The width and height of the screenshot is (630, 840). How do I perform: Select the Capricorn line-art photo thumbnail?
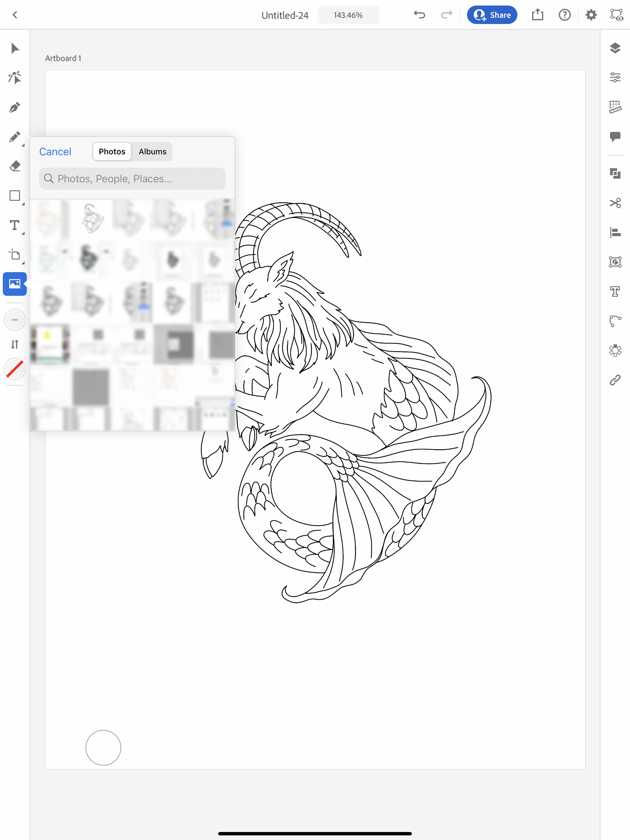point(91,219)
